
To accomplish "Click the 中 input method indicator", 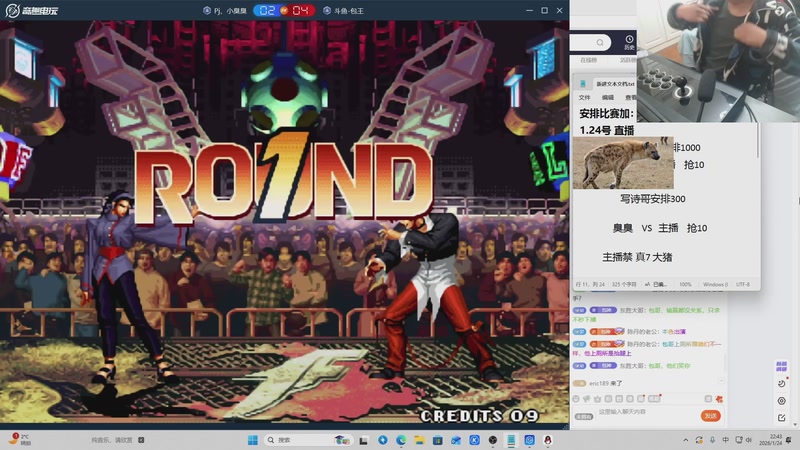I will (x=725, y=440).
